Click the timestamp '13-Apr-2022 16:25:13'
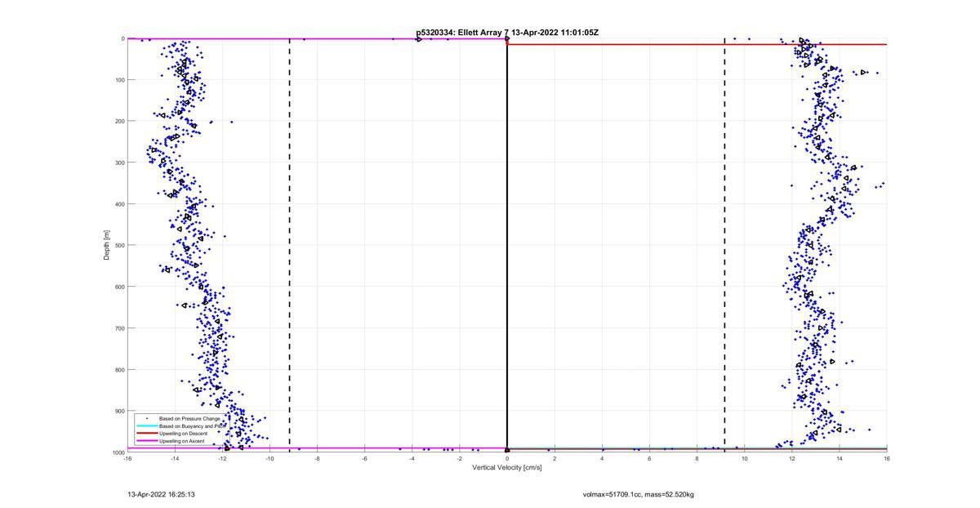980x508 pixels. [x=161, y=494]
